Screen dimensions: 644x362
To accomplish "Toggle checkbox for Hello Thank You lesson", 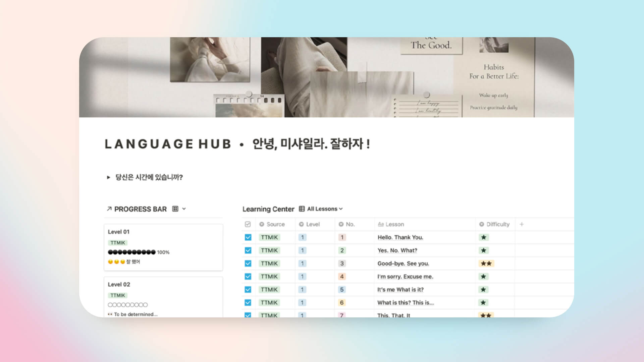I will point(249,237).
